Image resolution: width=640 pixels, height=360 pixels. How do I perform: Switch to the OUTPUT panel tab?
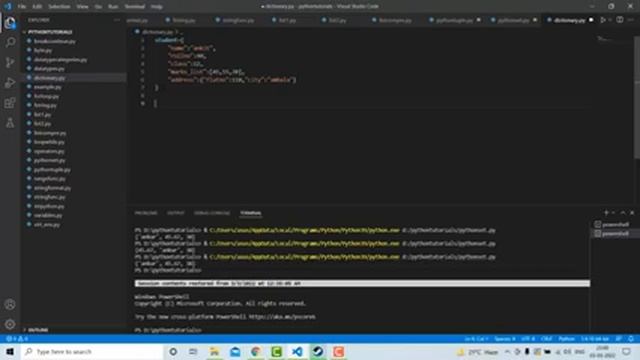click(176, 213)
